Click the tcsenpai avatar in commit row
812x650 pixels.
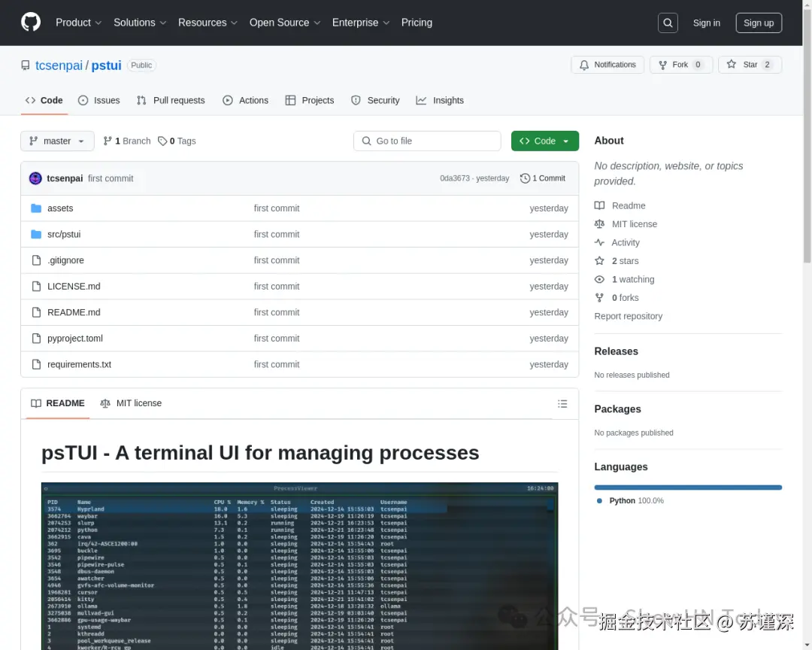tap(35, 178)
